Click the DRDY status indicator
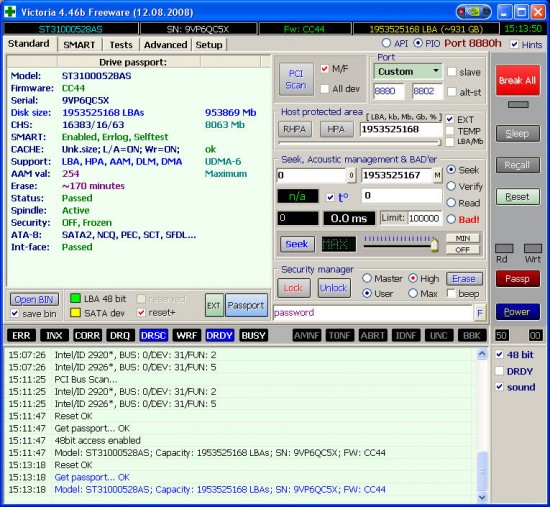The height and width of the screenshot is (507, 550). click(220, 335)
